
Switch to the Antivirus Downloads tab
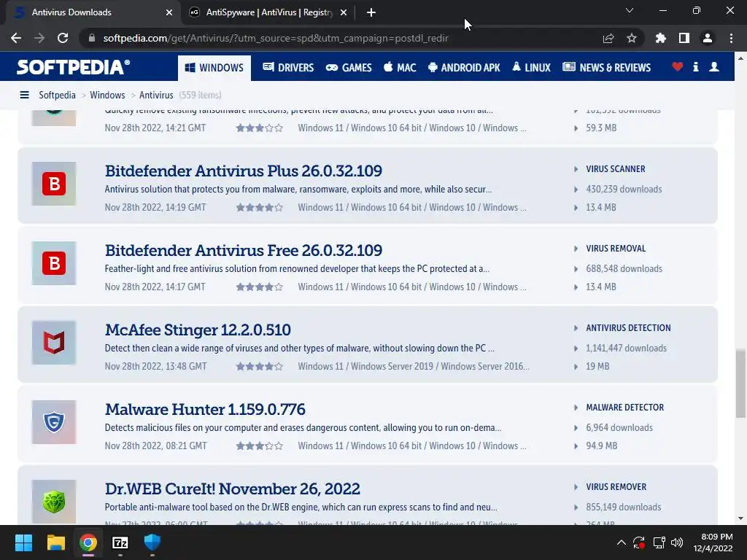tap(93, 12)
